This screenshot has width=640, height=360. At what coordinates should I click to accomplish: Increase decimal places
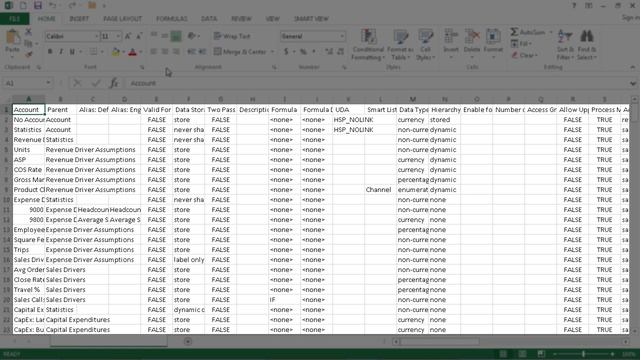click(x=329, y=52)
